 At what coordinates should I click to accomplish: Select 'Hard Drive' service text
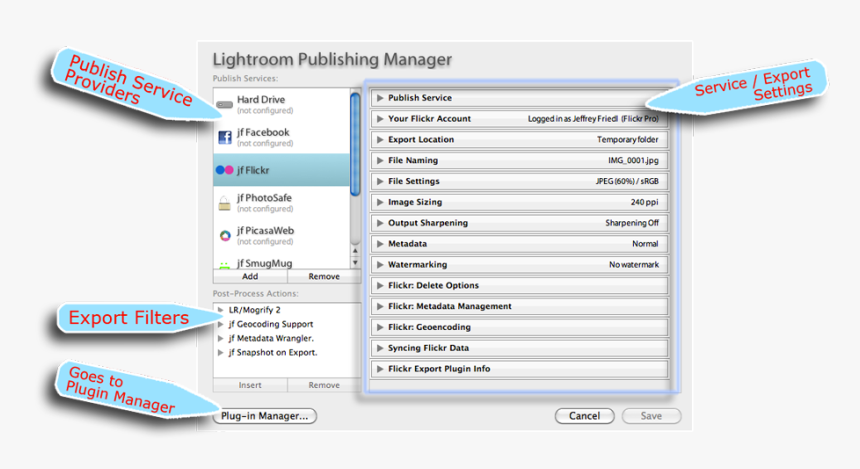click(261, 99)
